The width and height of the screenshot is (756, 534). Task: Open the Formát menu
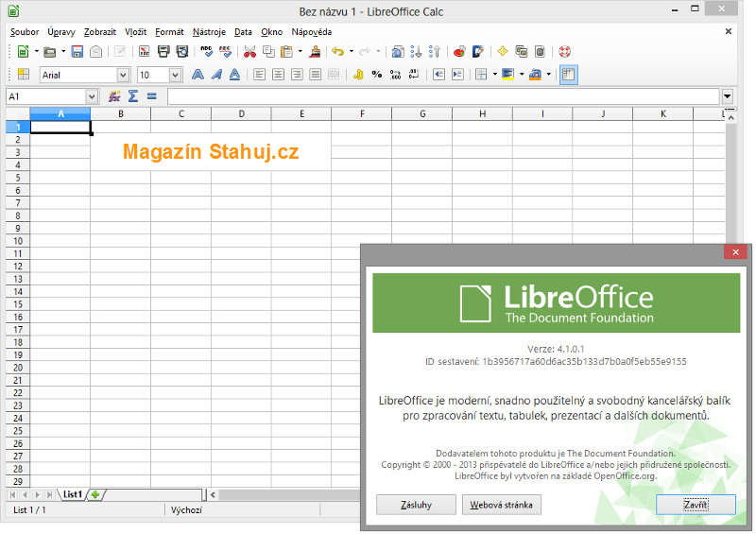point(169,32)
